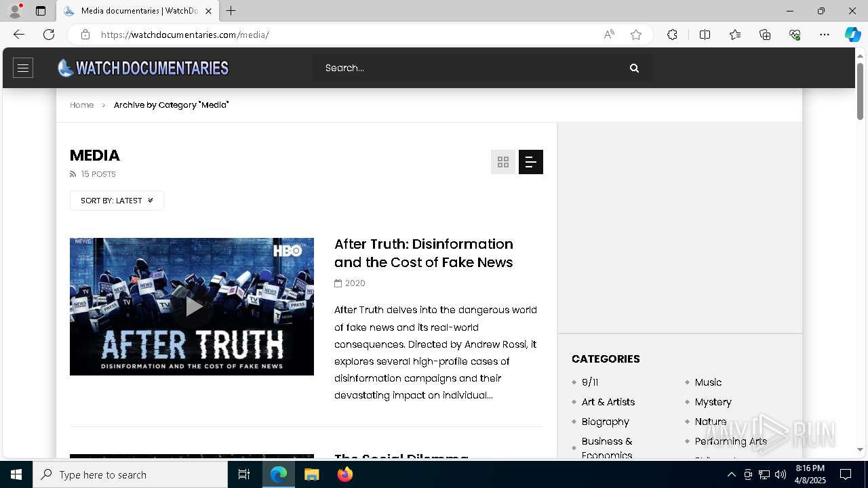Screen dimensions: 868x488
Task: Close the Media documentaries tab
Action: (208, 11)
